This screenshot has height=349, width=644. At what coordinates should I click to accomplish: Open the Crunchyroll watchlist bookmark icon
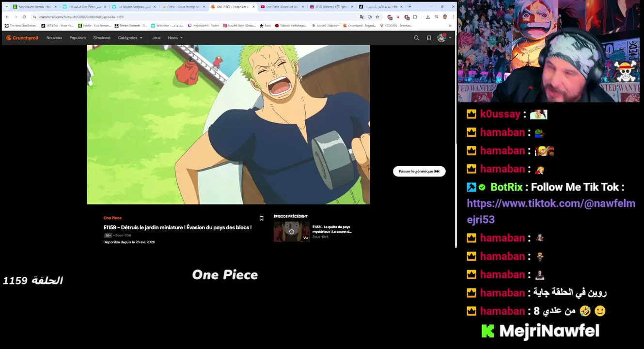pos(429,38)
